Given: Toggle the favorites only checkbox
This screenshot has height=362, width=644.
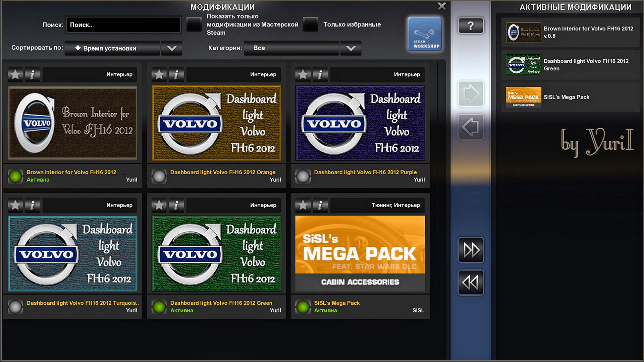Looking at the screenshot, I should 310,24.
